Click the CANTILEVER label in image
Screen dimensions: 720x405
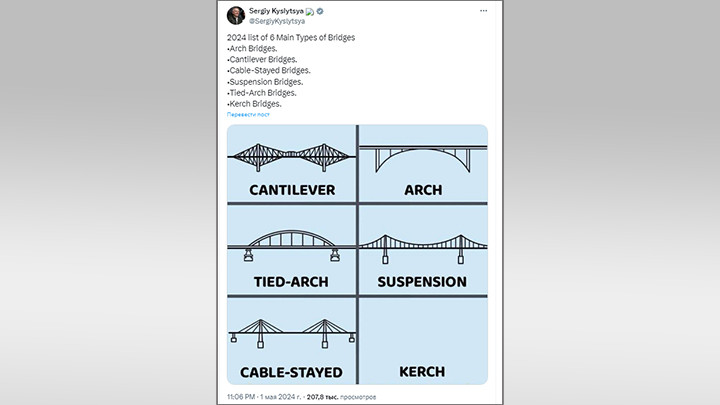[x=291, y=190]
